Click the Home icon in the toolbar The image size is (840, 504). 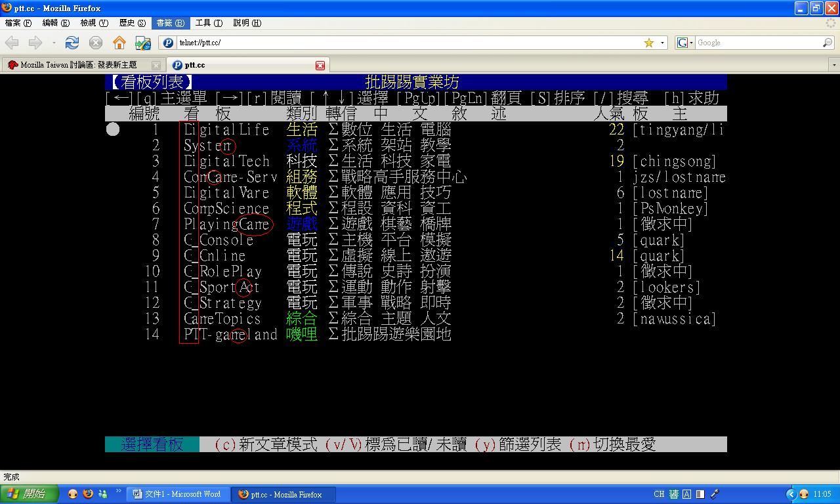(119, 43)
